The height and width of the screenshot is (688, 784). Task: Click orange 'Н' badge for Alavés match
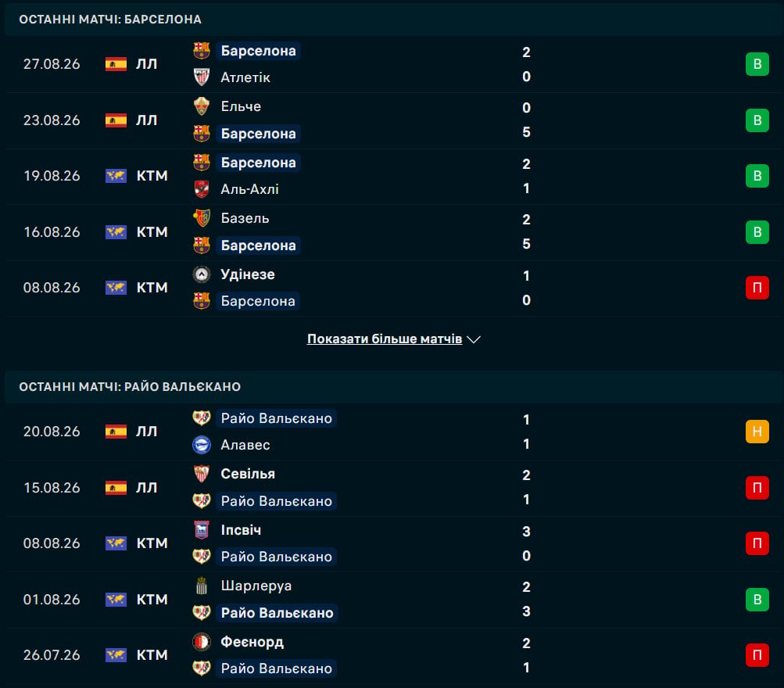[x=757, y=431]
